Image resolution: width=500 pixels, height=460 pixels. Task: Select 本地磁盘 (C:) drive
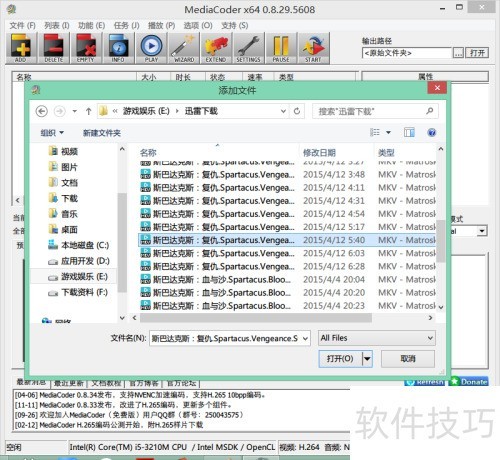point(79,245)
